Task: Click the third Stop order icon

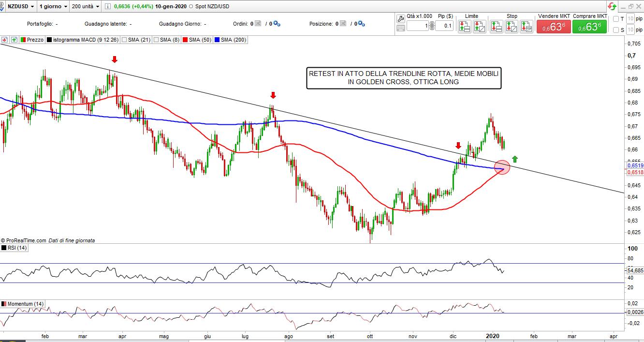Action: click(x=526, y=27)
